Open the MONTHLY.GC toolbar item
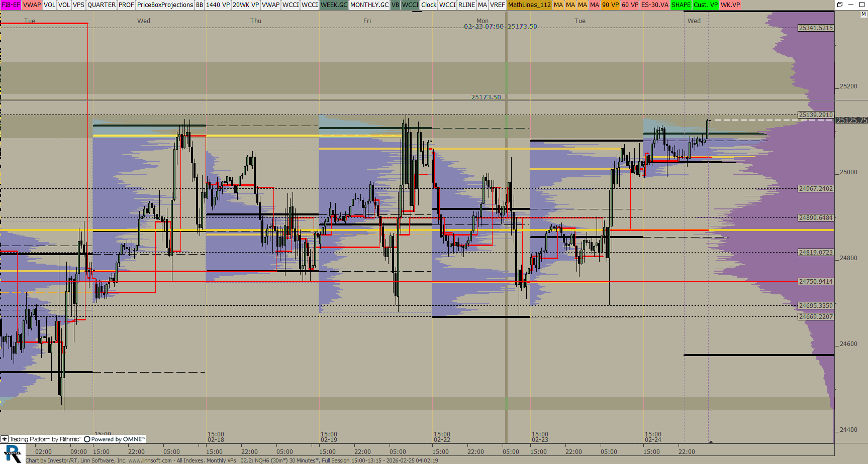Image resolution: width=868 pixels, height=464 pixels. (369, 5)
